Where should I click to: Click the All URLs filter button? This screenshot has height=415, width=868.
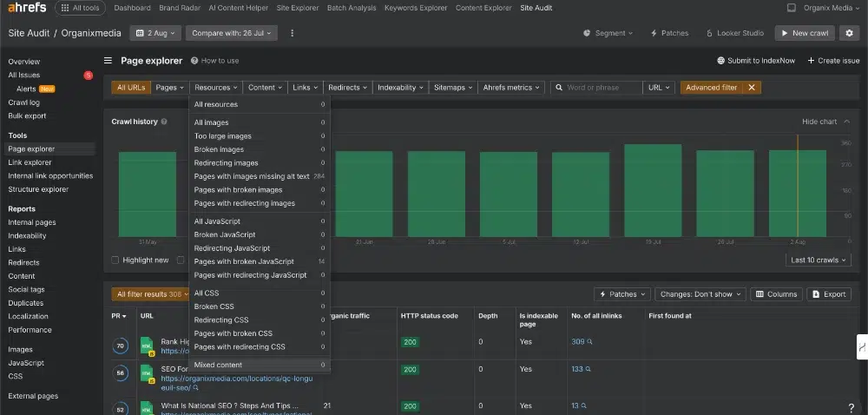click(x=131, y=88)
